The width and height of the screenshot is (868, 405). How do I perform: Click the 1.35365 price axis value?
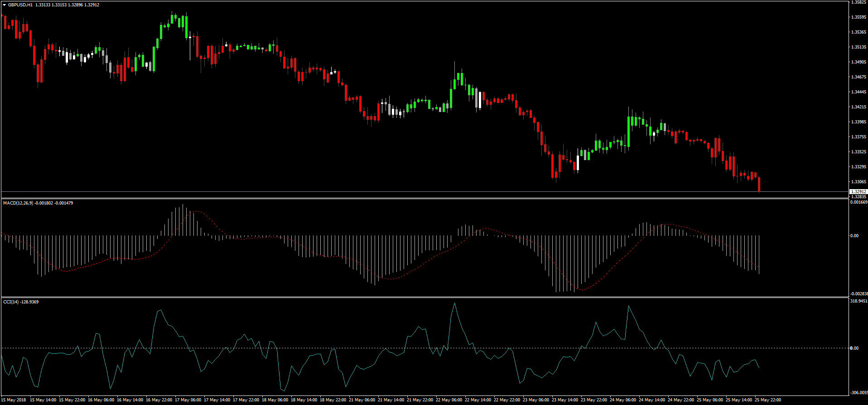(x=859, y=32)
